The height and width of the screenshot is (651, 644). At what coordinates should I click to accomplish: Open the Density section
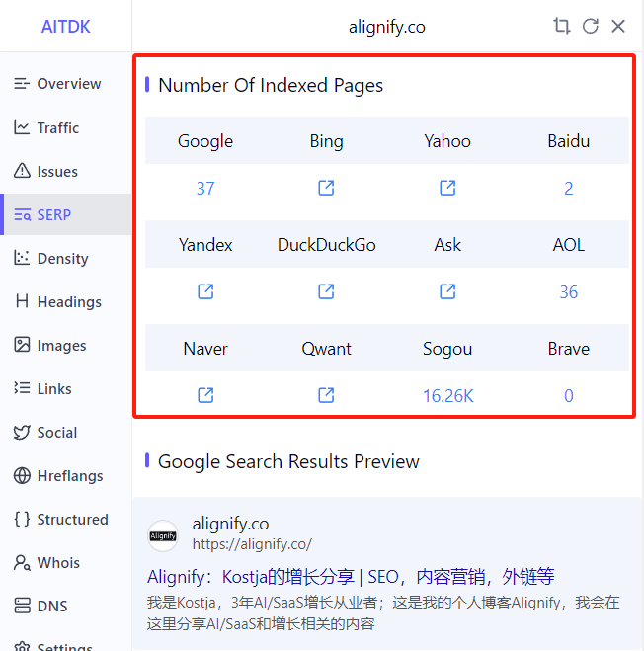[65, 258]
